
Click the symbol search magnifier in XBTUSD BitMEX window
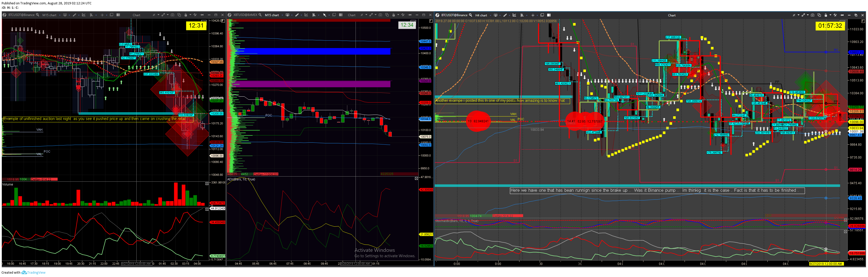(260, 15)
